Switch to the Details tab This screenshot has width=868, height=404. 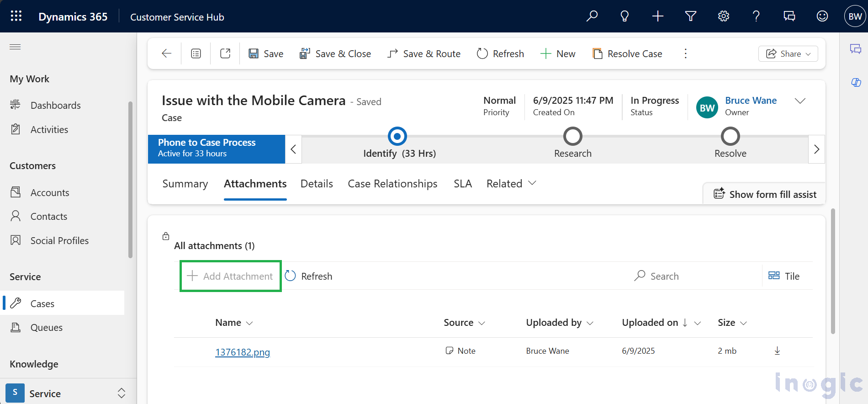[x=317, y=184]
